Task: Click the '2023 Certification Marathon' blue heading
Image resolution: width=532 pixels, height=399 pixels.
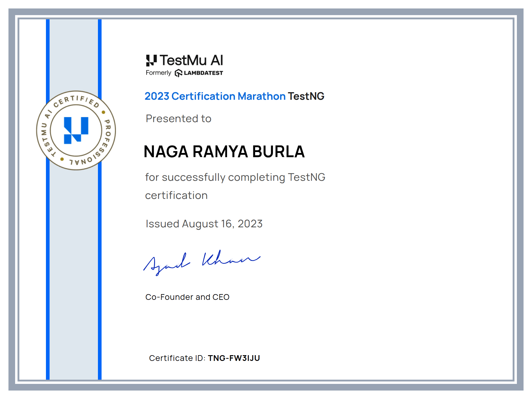Action: tap(215, 96)
